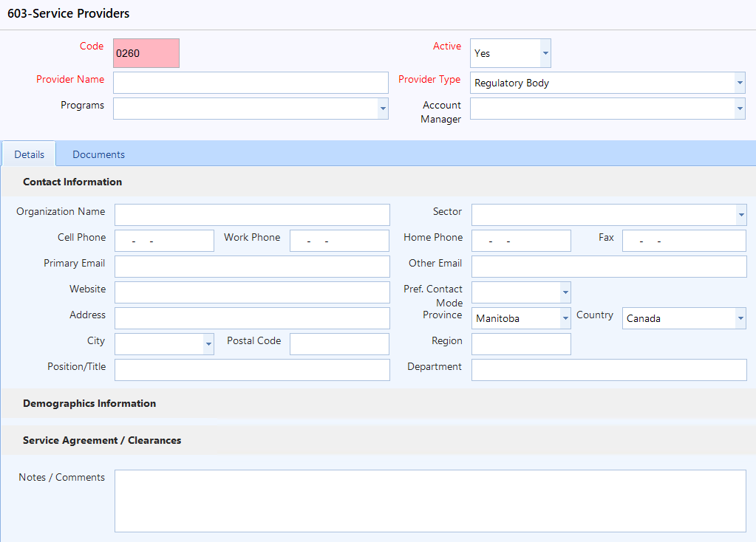
Task: Click the Notes / Comments text area
Action: coord(430,501)
